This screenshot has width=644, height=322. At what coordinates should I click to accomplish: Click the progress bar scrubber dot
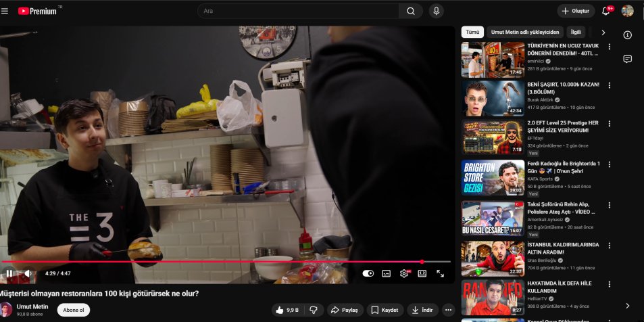(422, 262)
